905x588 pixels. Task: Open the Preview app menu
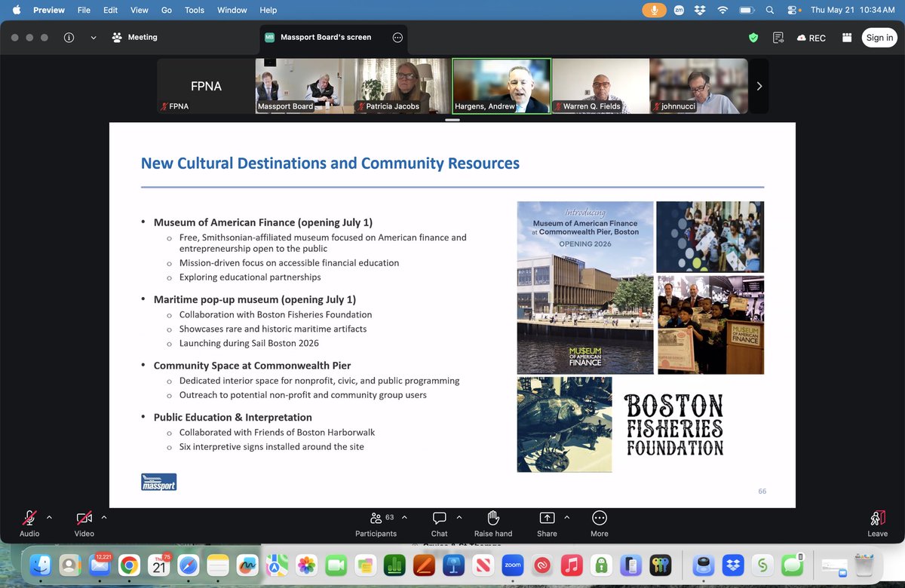(x=49, y=11)
